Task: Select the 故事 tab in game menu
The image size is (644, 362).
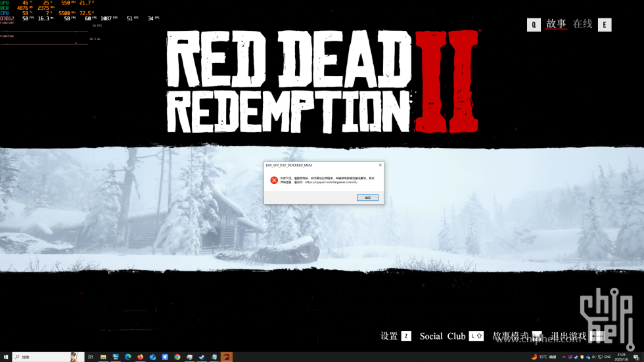Action: tap(556, 24)
